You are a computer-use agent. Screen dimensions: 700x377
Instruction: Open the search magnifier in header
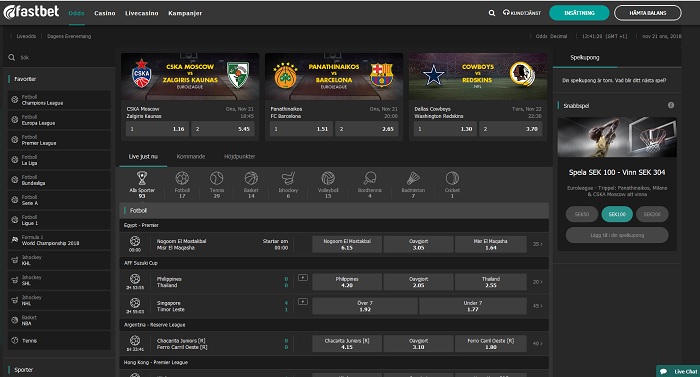click(x=492, y=13)
